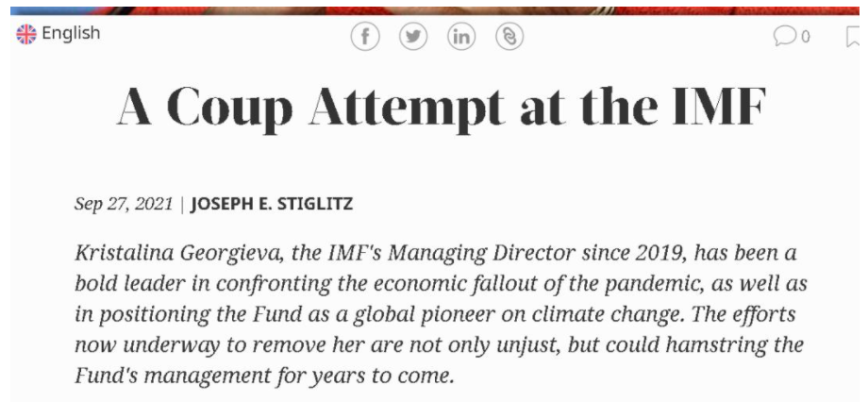Viewport: 868px width, 402px height.
Task: Open Joseph E. Stiglitz author page
Action: click(x=272, y=204)
